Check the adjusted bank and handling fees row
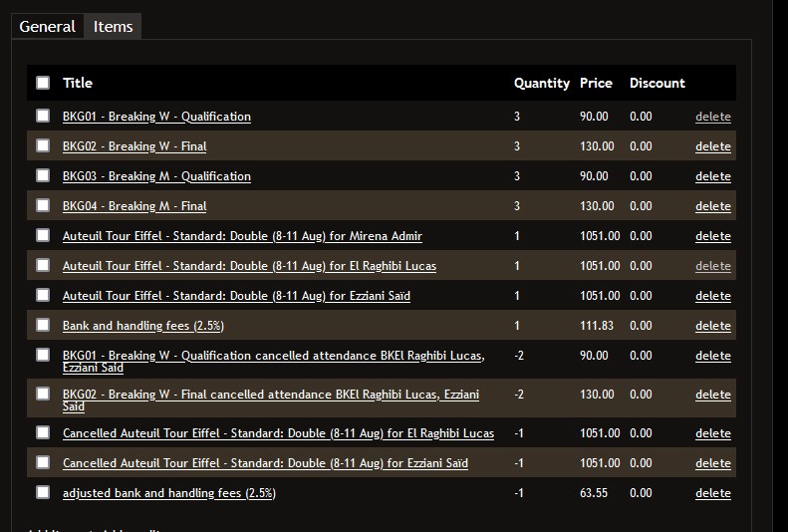Image resolution: width=788 pixels, height=532 pixels. click(x=43, y=492)
